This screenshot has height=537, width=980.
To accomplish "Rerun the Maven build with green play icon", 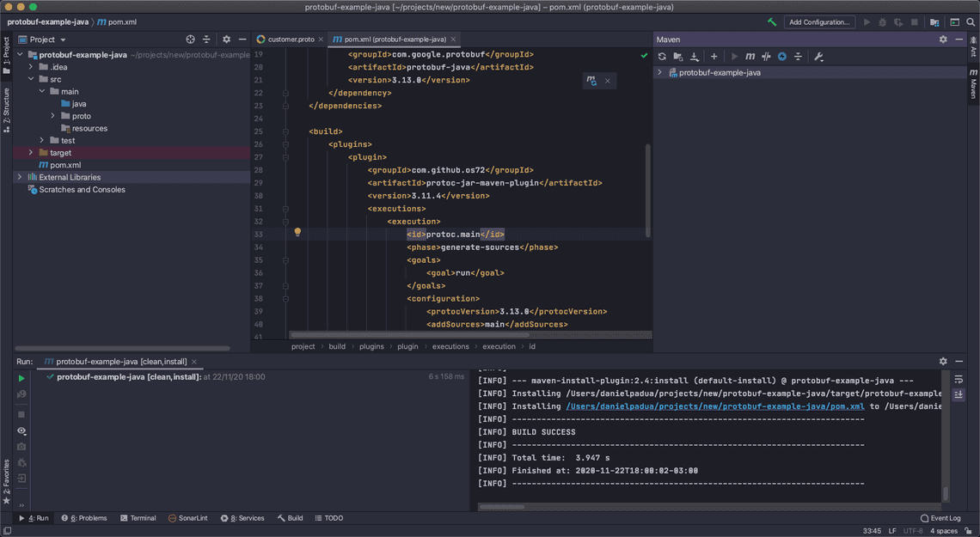I will [x=21, y=378].
